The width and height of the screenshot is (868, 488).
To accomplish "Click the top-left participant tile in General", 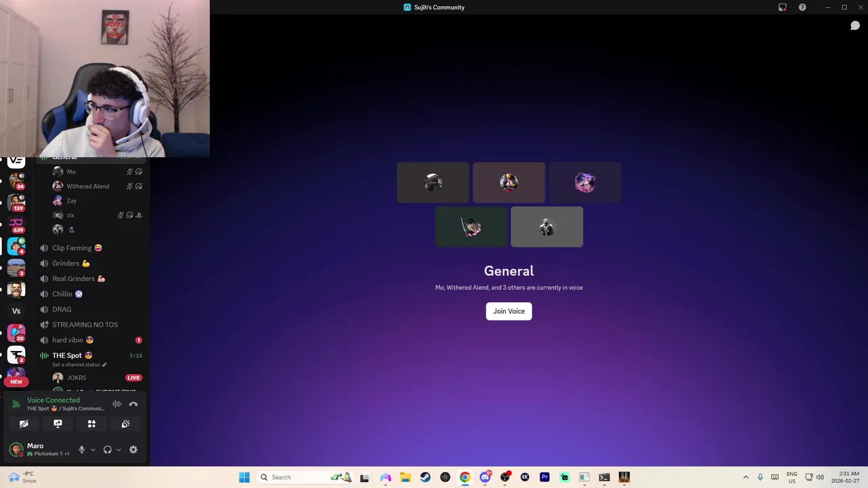I will 433,182.
